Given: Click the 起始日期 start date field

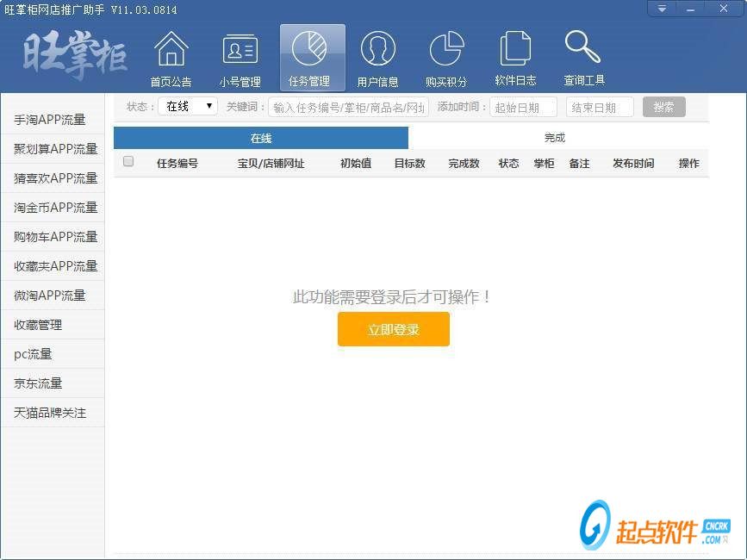Looking at the screenshot, I should pos(523,107).
